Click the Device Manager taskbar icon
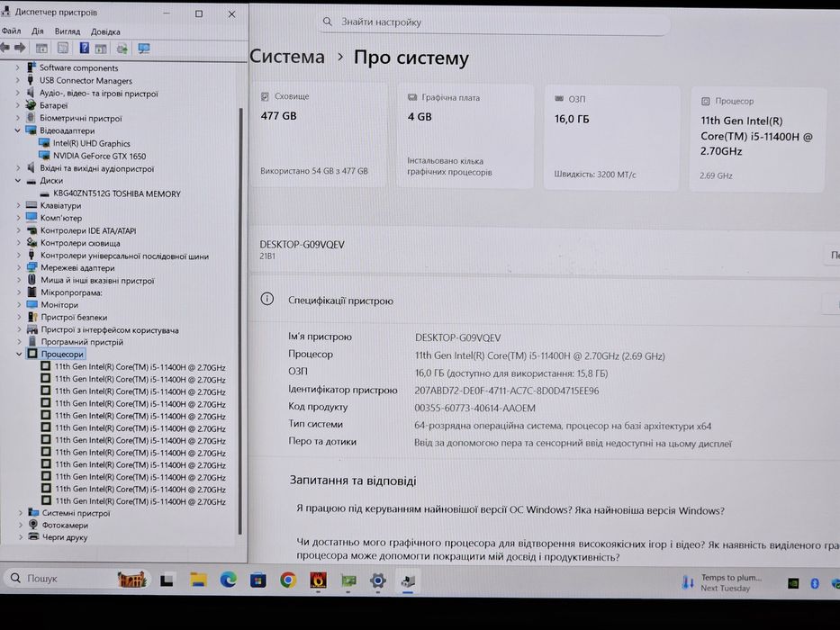The width and height of the screenshot is (840, 630). pos(408,581)
